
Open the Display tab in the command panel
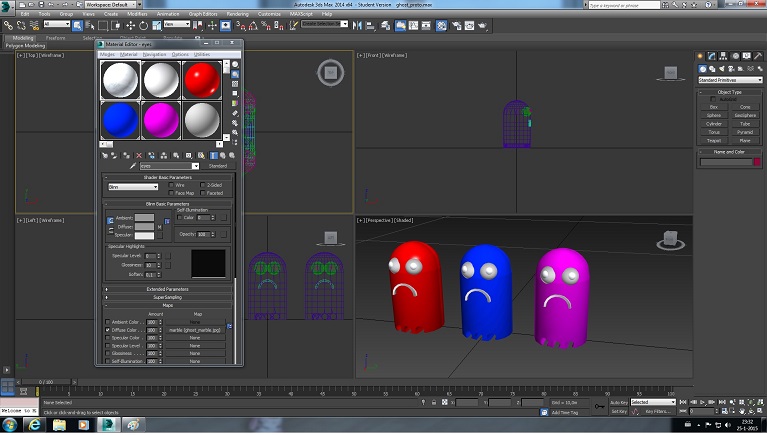tap(746, 56)
